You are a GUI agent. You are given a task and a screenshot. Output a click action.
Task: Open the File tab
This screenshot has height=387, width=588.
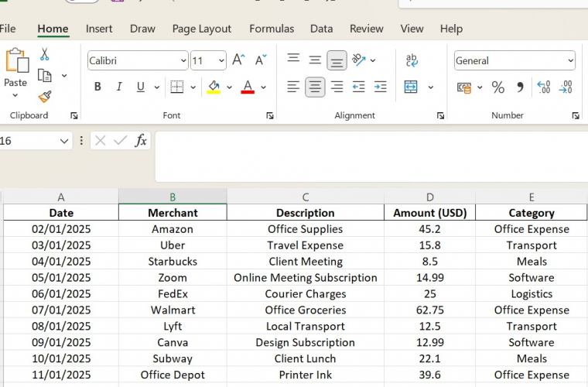coord(7,29)
